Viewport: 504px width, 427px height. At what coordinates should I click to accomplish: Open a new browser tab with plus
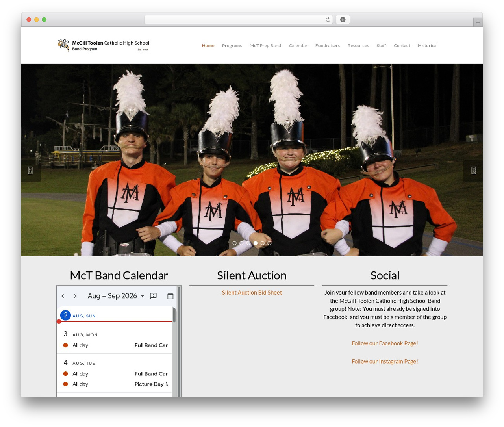(478, 22)
